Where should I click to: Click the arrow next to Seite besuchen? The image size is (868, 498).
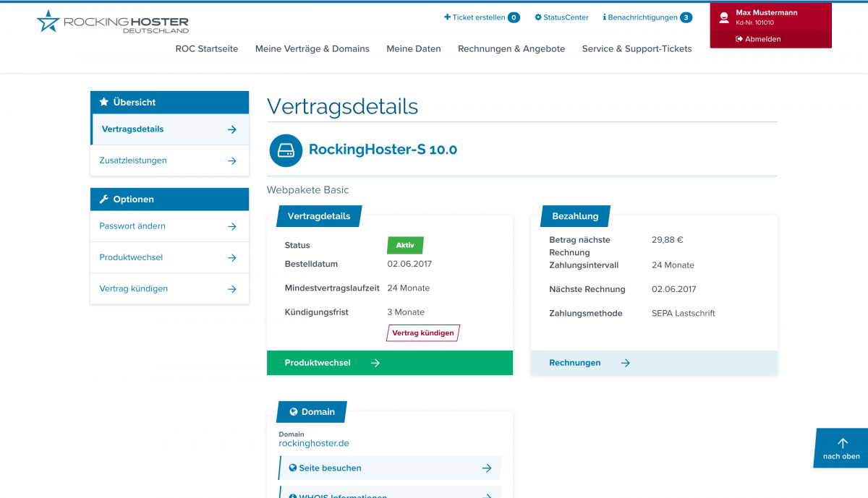coord(487,468)
